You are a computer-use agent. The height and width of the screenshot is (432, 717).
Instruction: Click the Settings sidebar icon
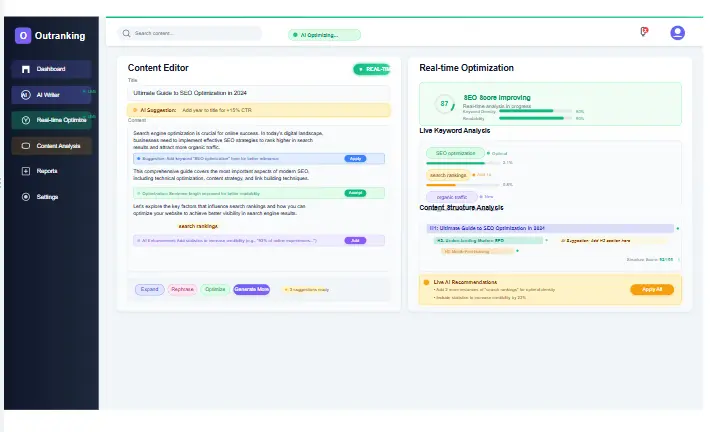coord(26,197)
